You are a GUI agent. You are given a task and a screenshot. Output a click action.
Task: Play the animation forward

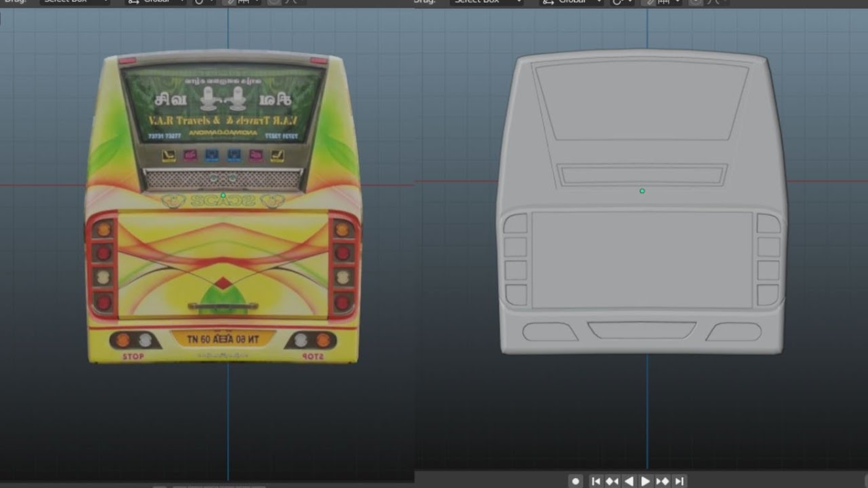click(646, 481)
